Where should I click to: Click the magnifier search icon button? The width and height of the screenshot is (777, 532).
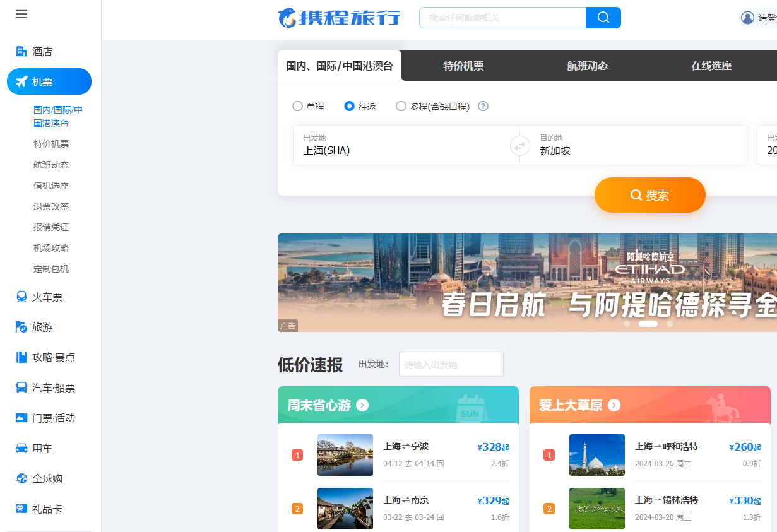point(603,18)
